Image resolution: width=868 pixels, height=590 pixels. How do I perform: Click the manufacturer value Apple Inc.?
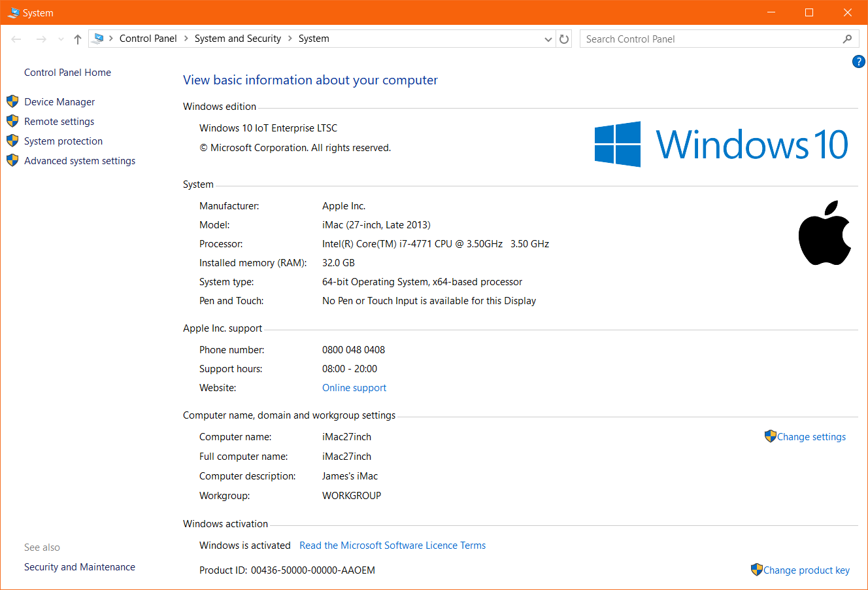(x=344, y=206)
